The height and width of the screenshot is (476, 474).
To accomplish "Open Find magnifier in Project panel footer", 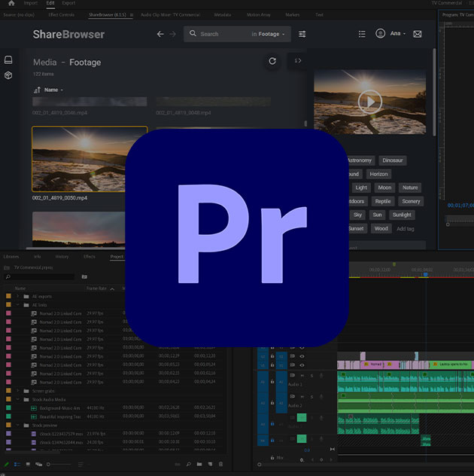I will (x=189, y=464).
